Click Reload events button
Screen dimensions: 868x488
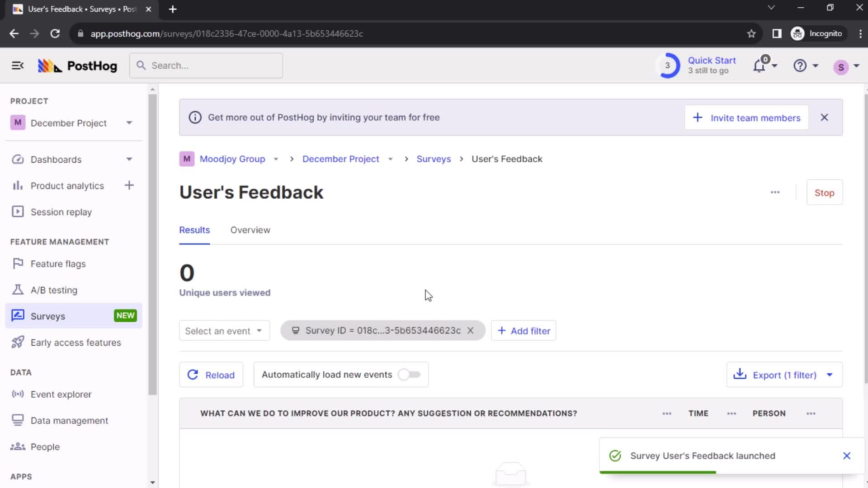[x=212, y=375]
